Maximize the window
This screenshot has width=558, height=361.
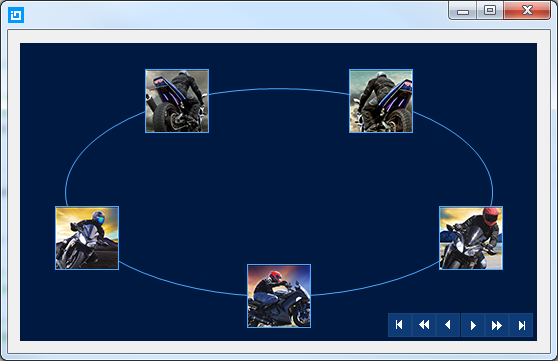(x=490, y=10)
